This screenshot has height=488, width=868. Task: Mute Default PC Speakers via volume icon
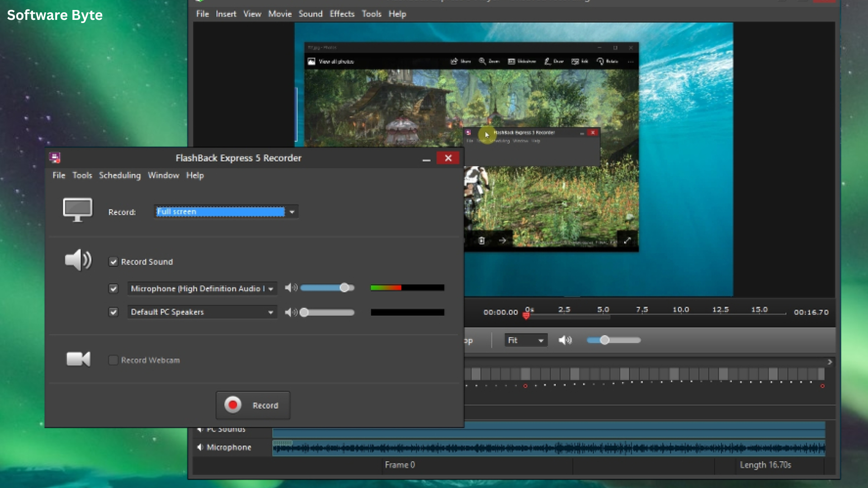291,312
